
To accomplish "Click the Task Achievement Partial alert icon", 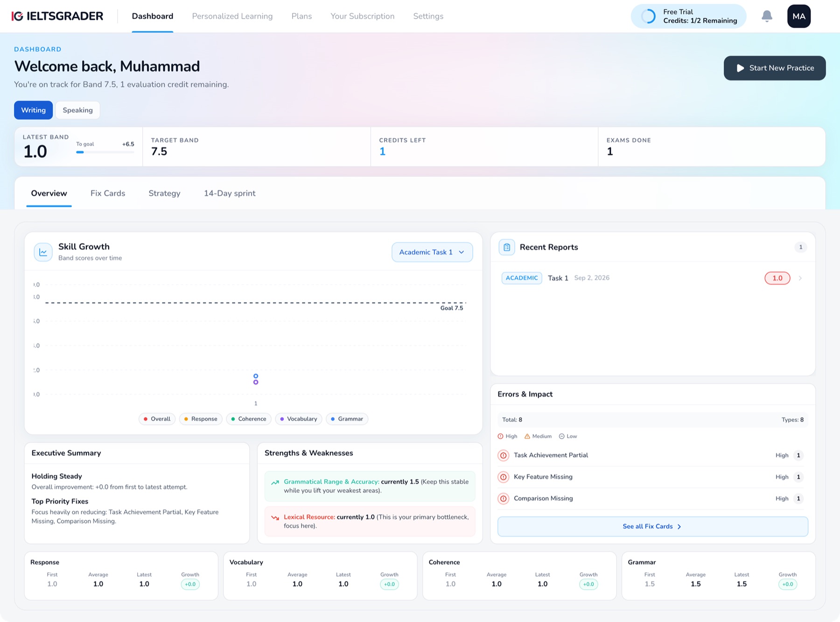I will click(x=503, y=455).
